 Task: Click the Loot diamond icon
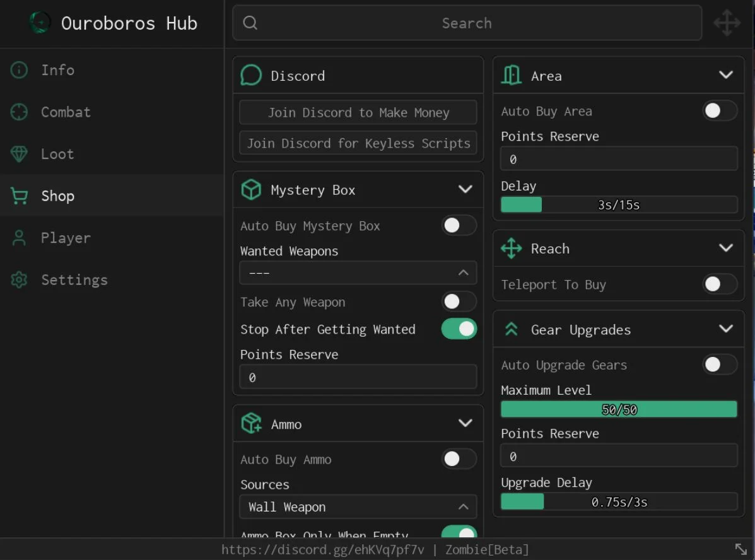click(x=20, y=154)
